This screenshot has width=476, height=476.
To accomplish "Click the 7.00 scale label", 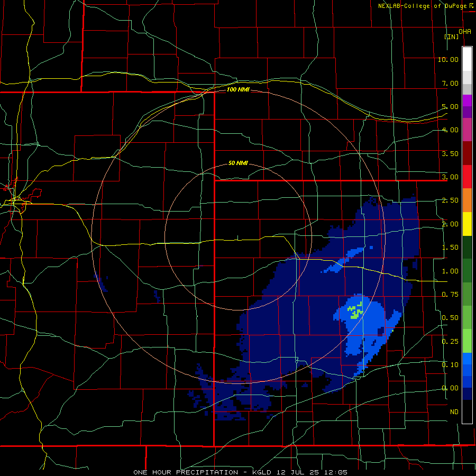I will point(450,83).
